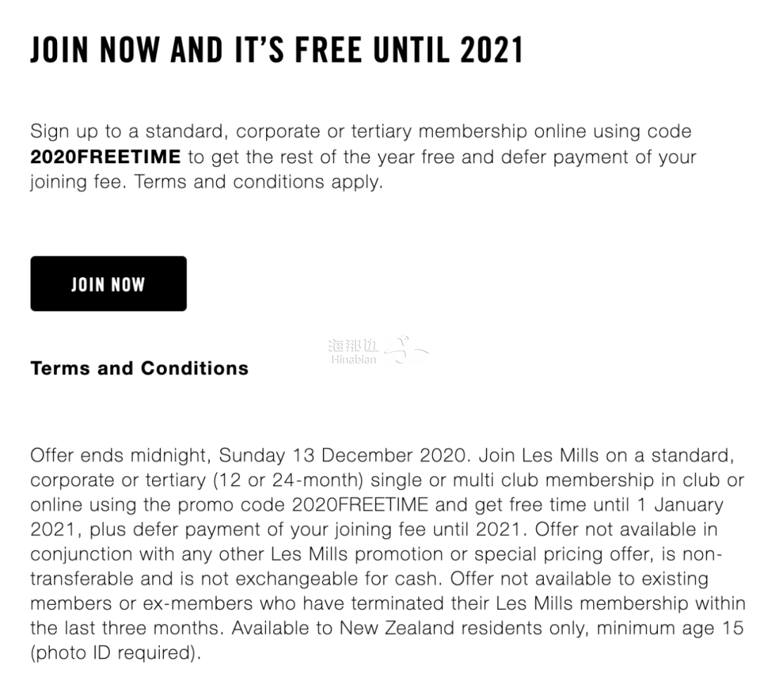This screenshot has height=700, width=760.
Task: Click the 'Terms and conditions apply.' sentence
Action: pos(259,182)
